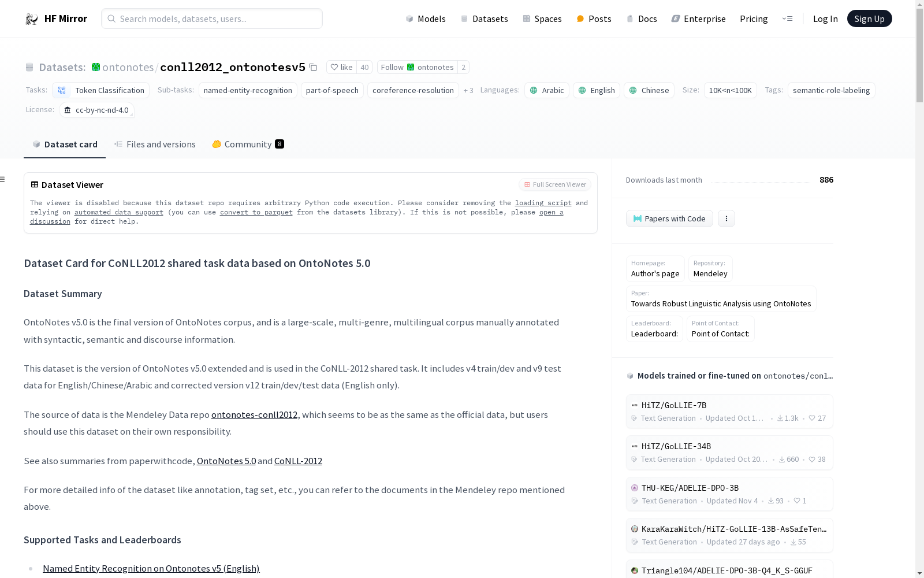Open Full Screen Viewer
This screenshot has width=924, height=578.
click(x=555, y=184)
